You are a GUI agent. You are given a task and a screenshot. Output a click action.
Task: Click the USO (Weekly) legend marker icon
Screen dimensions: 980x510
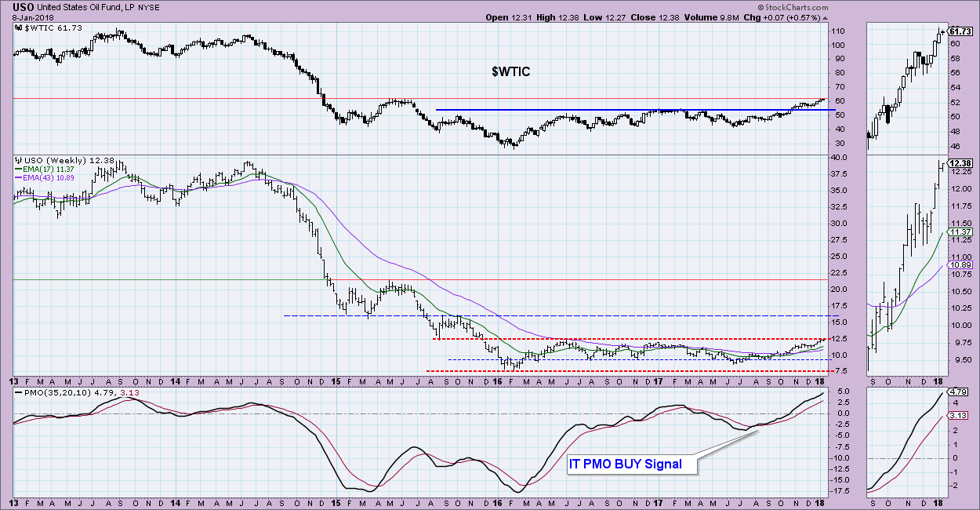click(18, 161)
